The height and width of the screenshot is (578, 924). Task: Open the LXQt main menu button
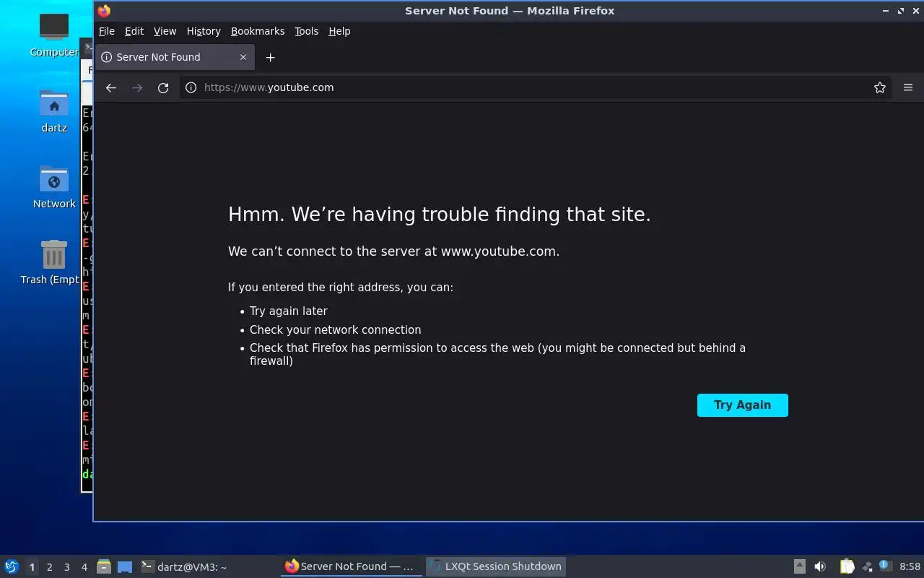click(12, 566)
